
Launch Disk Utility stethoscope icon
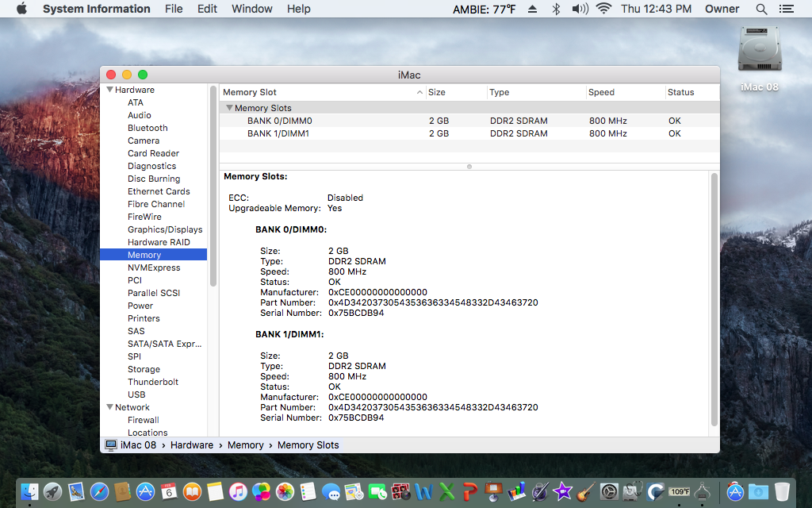tap(632, 491)
